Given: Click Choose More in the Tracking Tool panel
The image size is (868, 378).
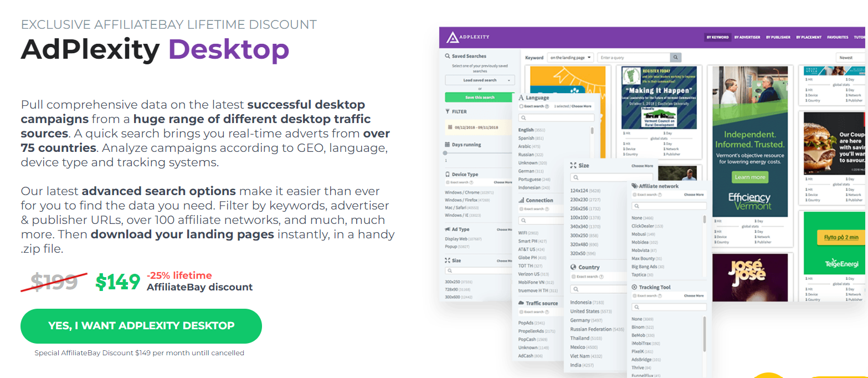Looking at the screenshot, I should pos(694,295).
